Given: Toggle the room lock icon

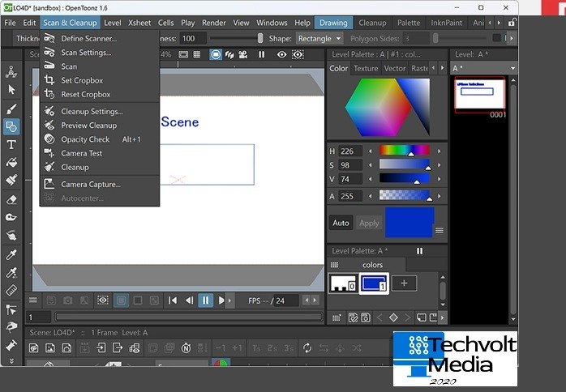Looking at the screenshot, I should point(512,23).
